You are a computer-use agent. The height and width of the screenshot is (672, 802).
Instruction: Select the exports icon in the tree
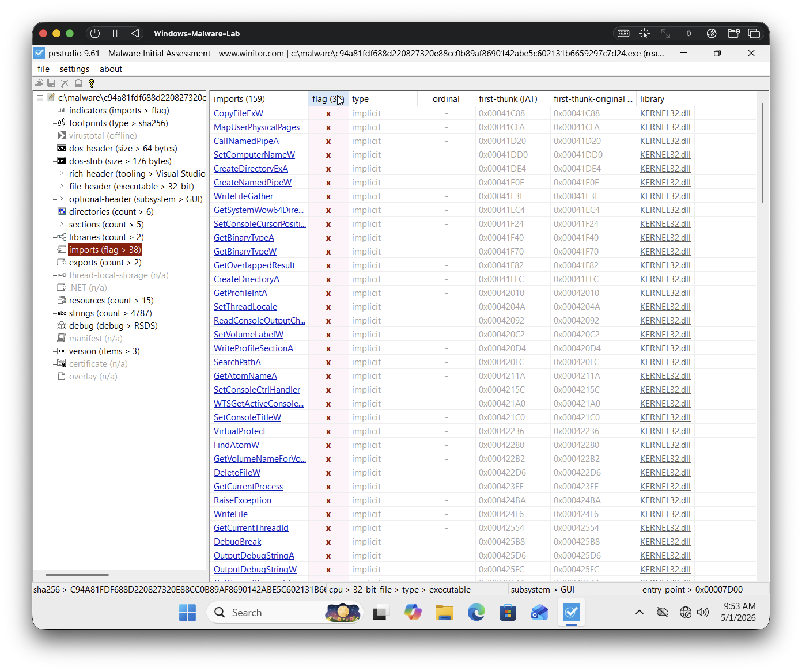tap(61, 263)
